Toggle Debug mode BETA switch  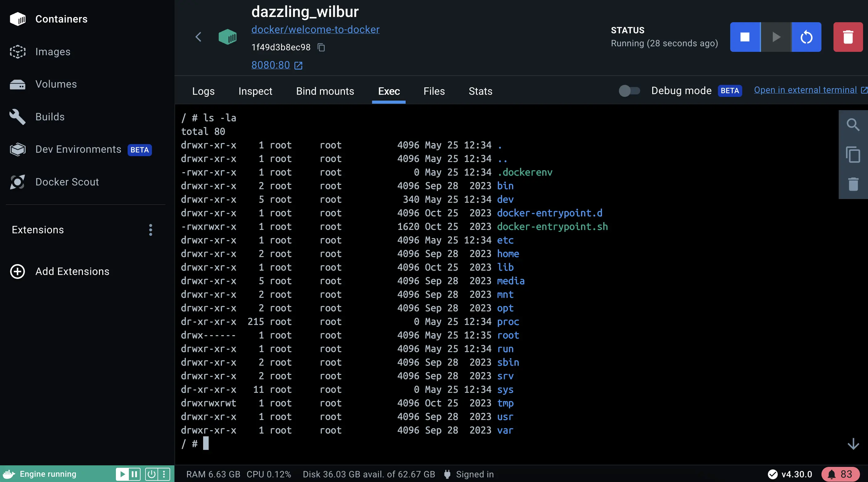tap(630, 91)
